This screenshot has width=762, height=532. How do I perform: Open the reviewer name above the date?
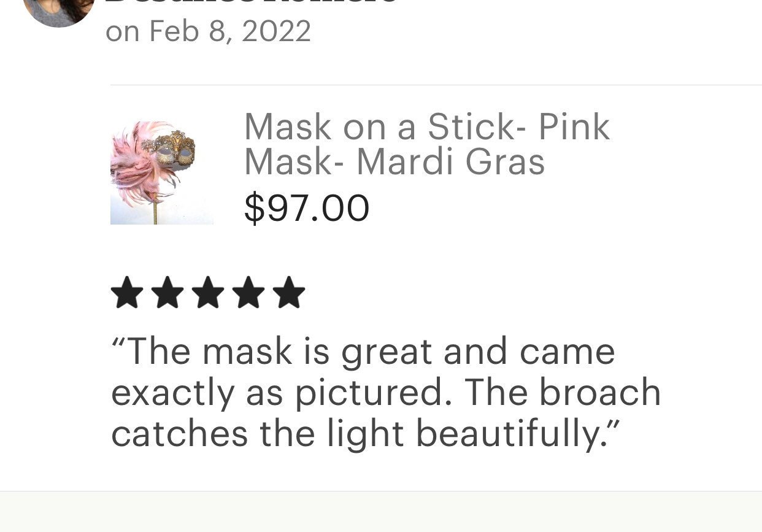[x=252, y=2]
